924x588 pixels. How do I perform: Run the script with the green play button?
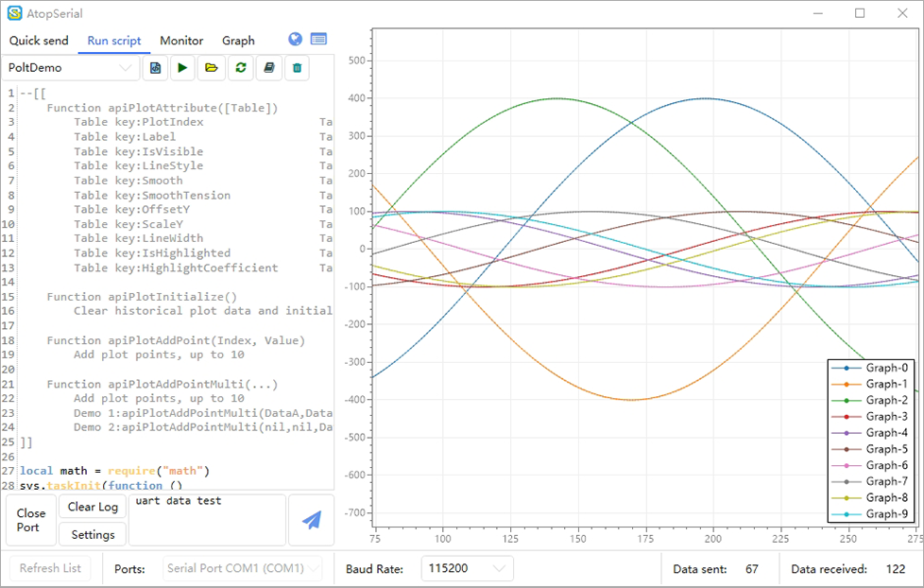182,68
